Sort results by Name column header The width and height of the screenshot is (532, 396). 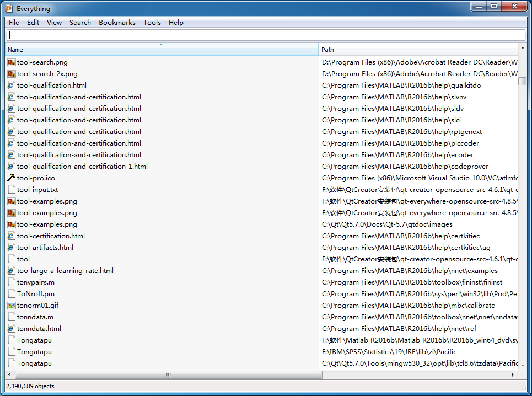(x=162, y=50)
